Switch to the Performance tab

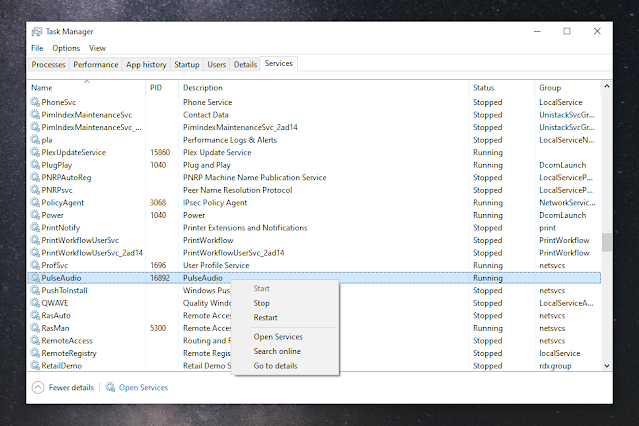tap(96, 64)
